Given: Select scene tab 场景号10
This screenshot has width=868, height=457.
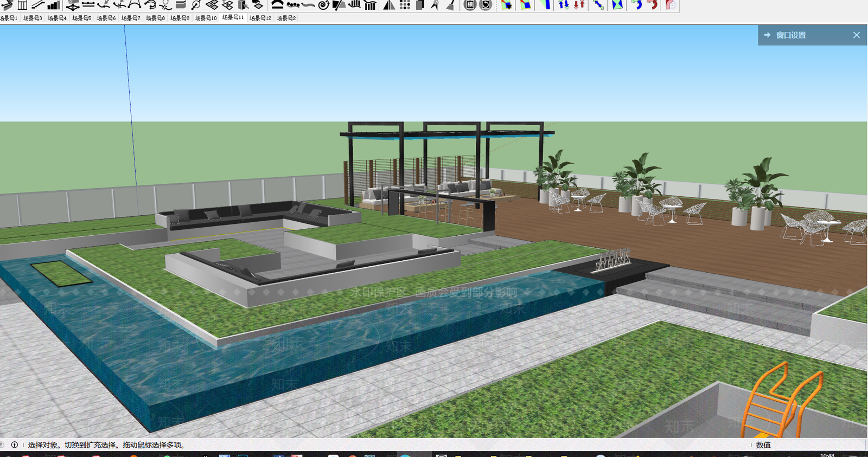Looking at the screenshot, I should click(206, 18).
